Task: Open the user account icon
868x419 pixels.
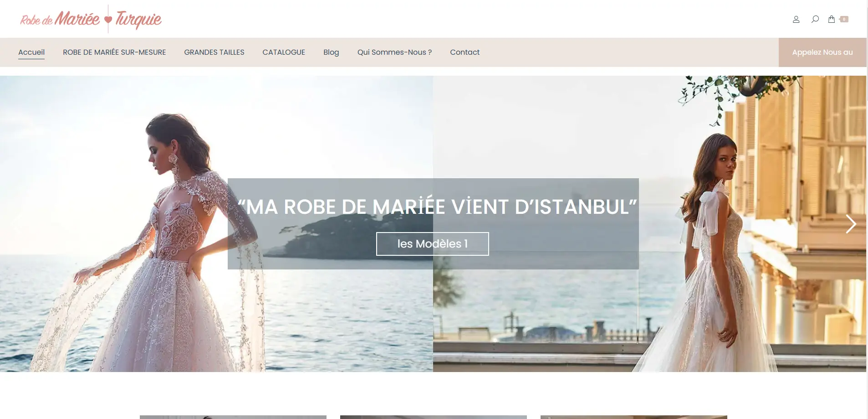Action: 796,19
